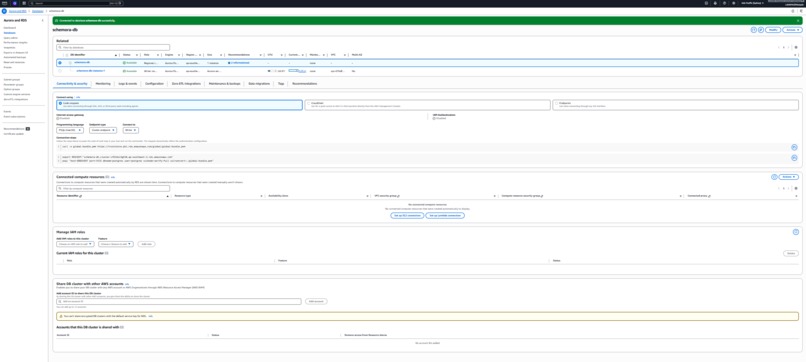Click the Filter by compute resources field
This screenshot has width=806, height=362.
[113, 189]
